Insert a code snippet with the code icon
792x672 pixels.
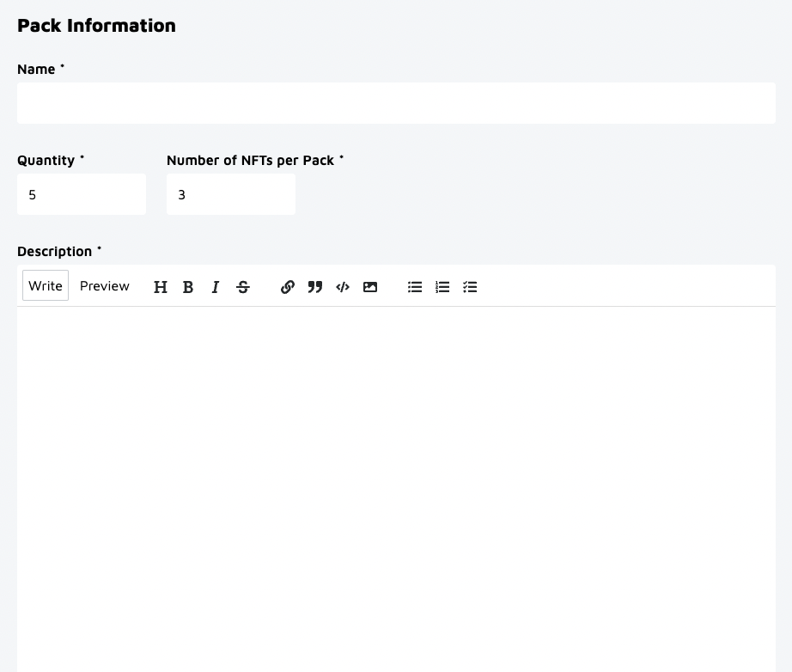[x=343, y=287]
